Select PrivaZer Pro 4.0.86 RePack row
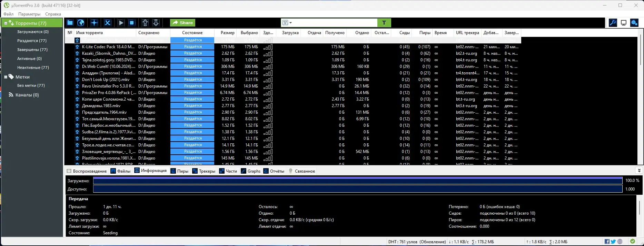Screen dimensions: 644x246 point(293,93)
